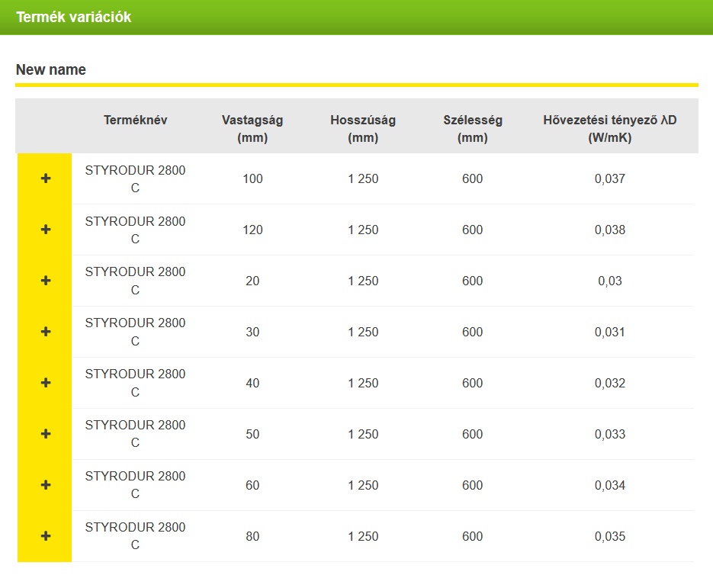Click the lambda value 0,034
Viewport: 713px width, 588px height.
(610, 485)
